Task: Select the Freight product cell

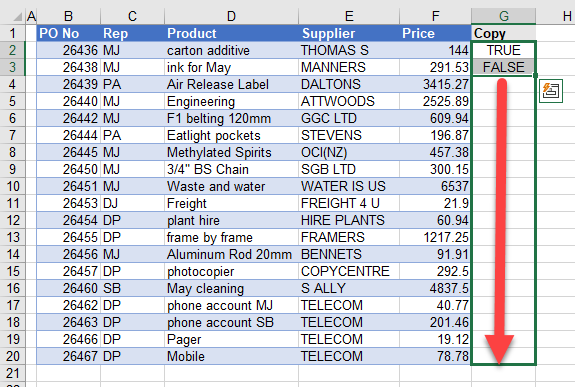Action: pyautogui.click(x=231, y=203)
